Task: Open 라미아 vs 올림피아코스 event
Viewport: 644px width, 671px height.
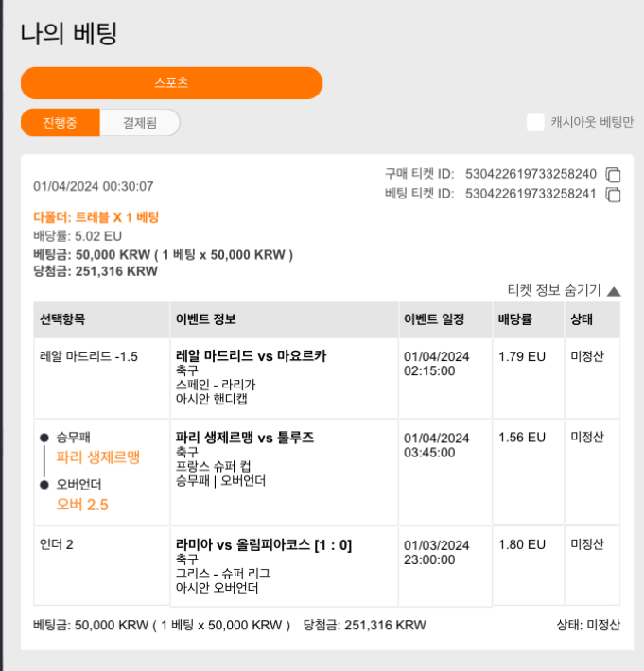Action: pyautogui.click(x=263, y=544)
